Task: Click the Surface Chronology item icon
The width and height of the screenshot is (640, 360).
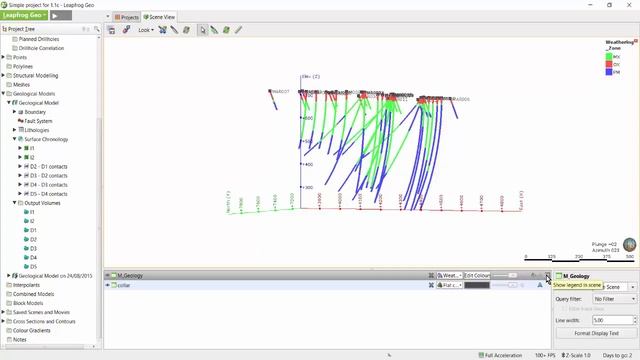Action: [20, 139]
